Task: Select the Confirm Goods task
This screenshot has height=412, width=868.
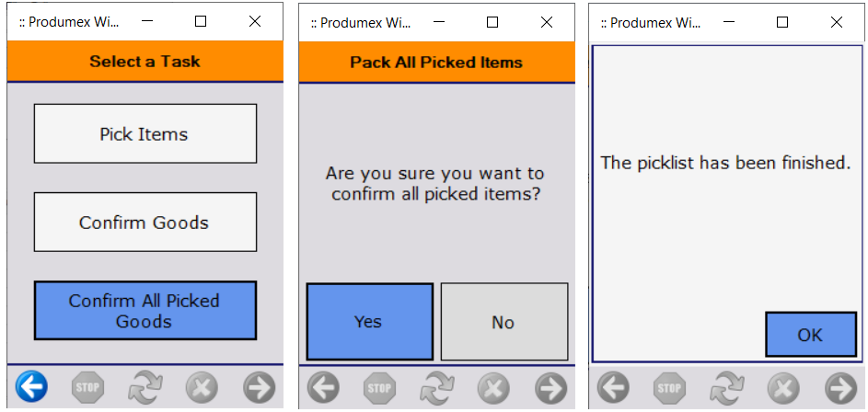Action: pyautogui.click(x=145, y=223)
